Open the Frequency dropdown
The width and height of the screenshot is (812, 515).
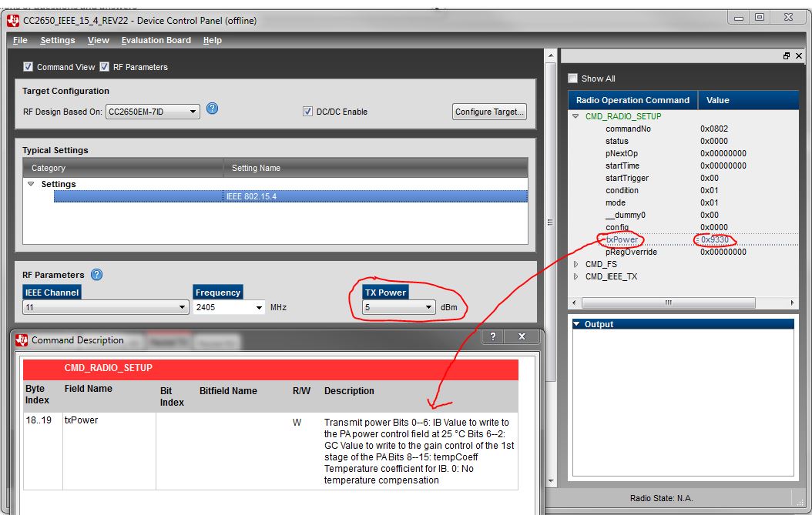259,307
